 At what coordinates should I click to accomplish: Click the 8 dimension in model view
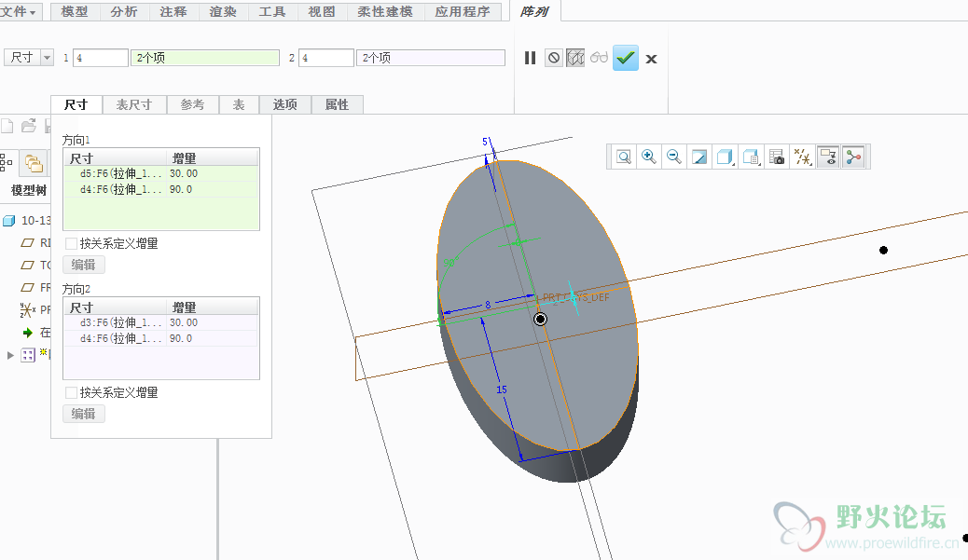(x=488, y=305)
